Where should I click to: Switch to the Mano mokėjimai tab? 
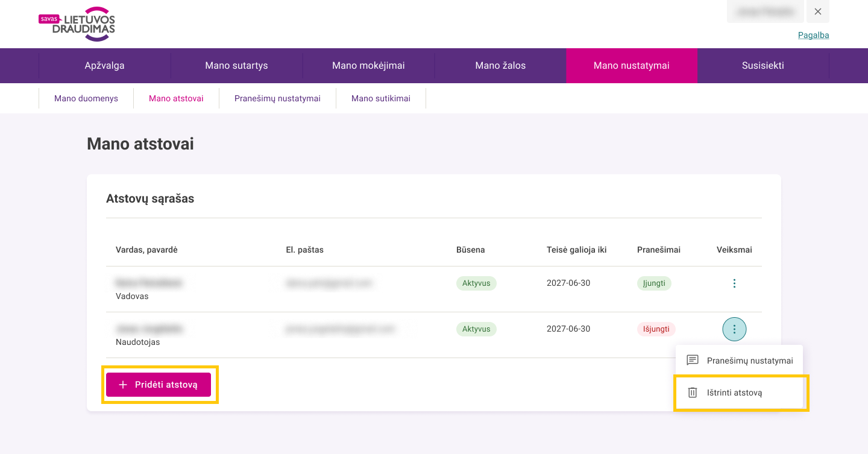pos(368,66)
